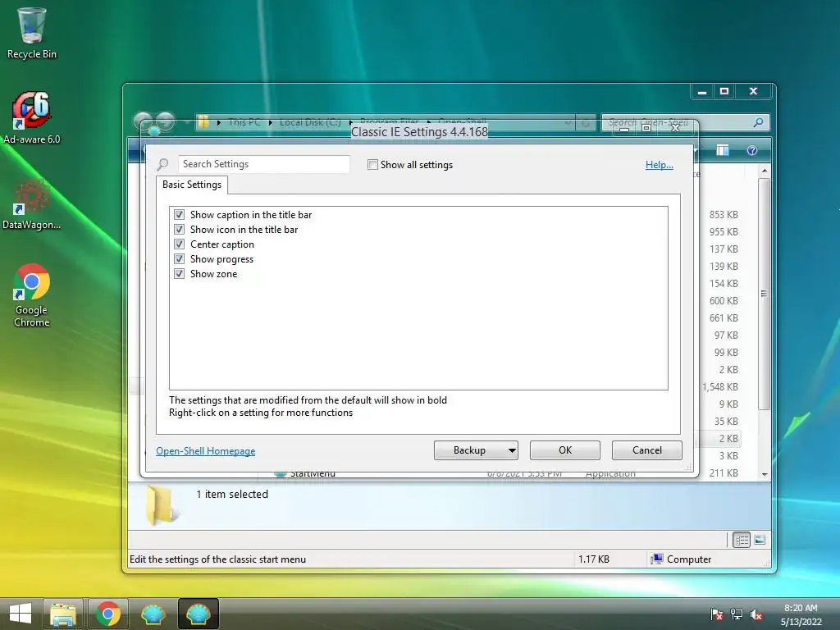The width and height of the screenshot is (840, 630).
Task: Visit the Open-Shell Homepage link
Action: pos(206,451)
